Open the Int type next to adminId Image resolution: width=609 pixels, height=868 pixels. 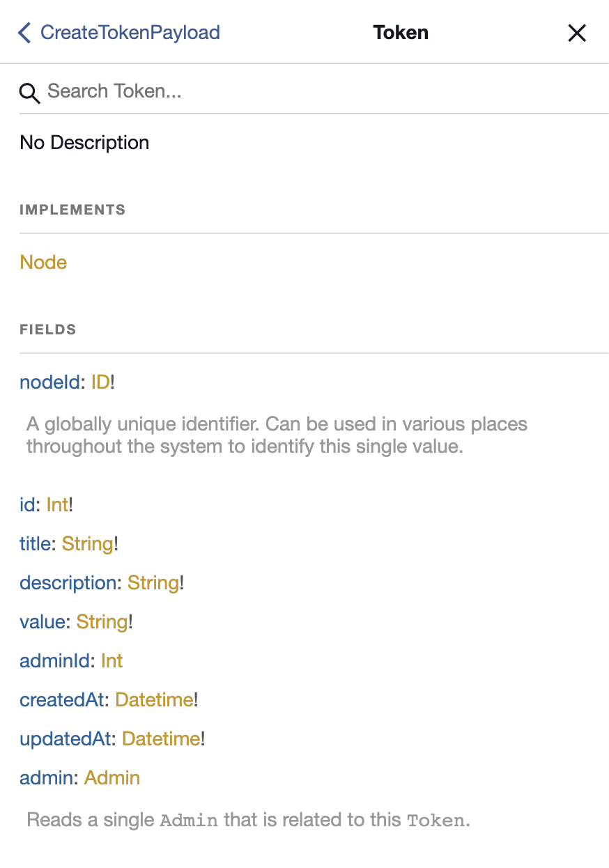pos(111,660)
